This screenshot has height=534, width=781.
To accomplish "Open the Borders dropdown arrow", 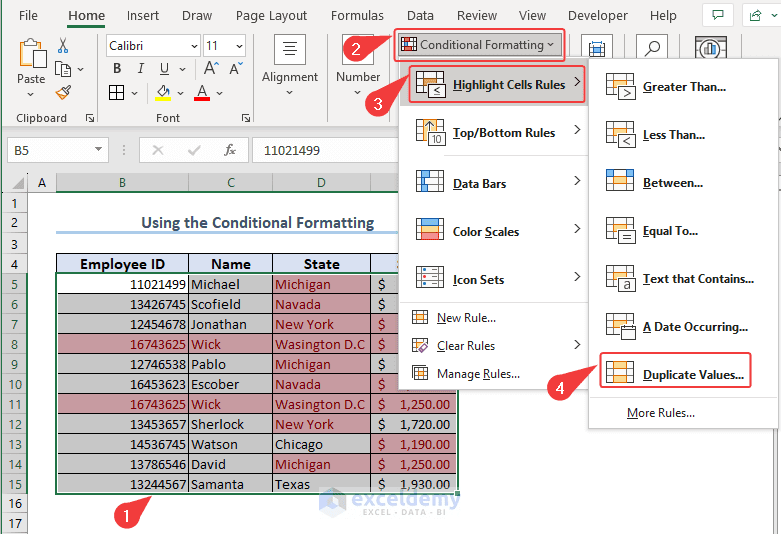I will 134,93.
